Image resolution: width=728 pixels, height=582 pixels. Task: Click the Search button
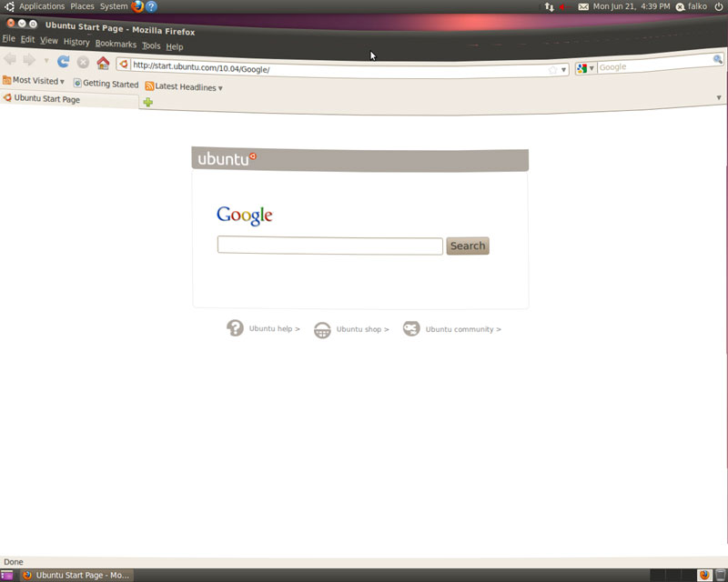click(468, 246)
